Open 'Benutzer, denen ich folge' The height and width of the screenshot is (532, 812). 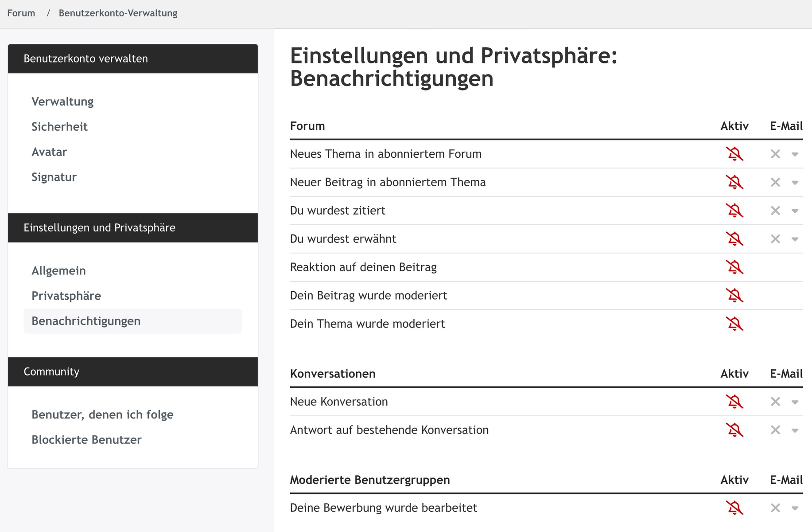(x=102, y=415)
